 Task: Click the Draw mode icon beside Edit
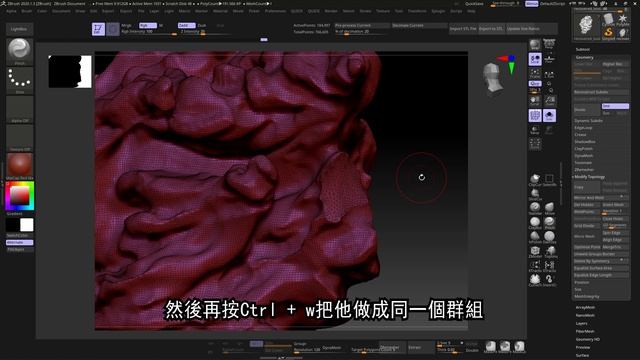(x=113, y=29)
